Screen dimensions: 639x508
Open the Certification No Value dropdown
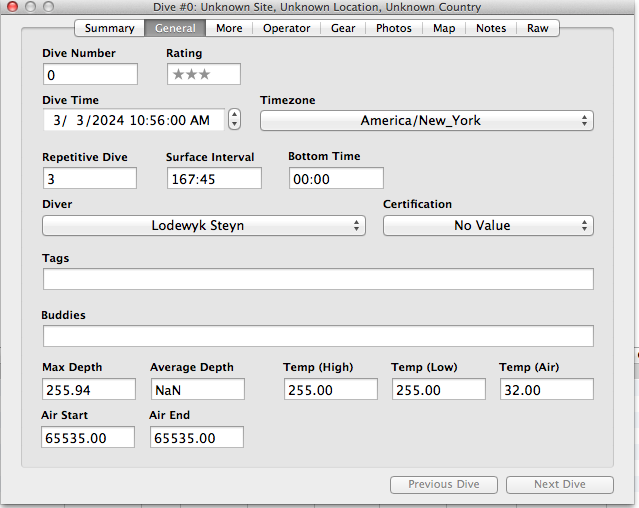tap(488, 226)
